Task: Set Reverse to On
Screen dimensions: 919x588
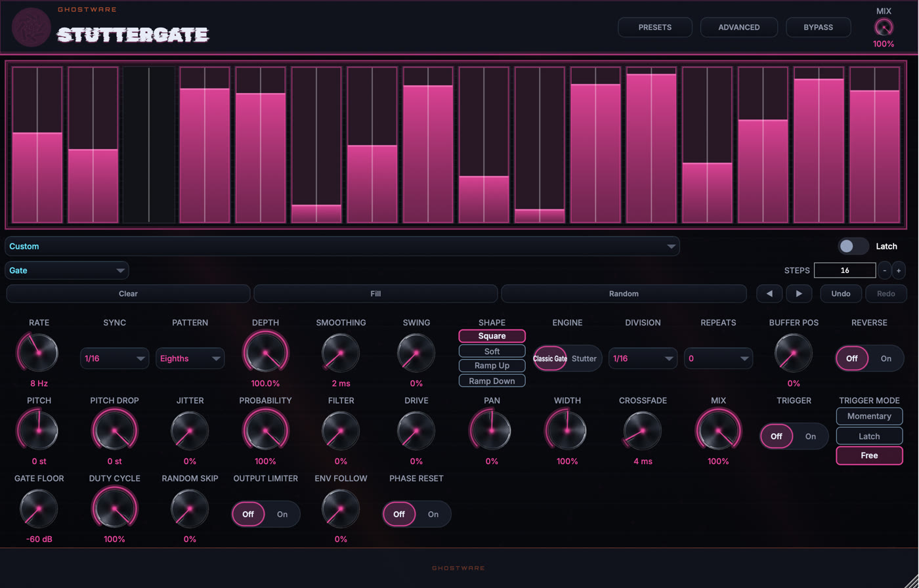Action: pos(886,358)
